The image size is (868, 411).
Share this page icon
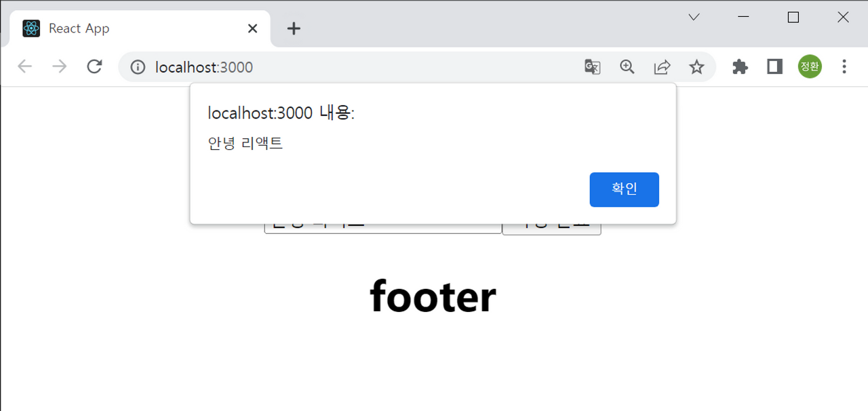click(x=662, y=66)
